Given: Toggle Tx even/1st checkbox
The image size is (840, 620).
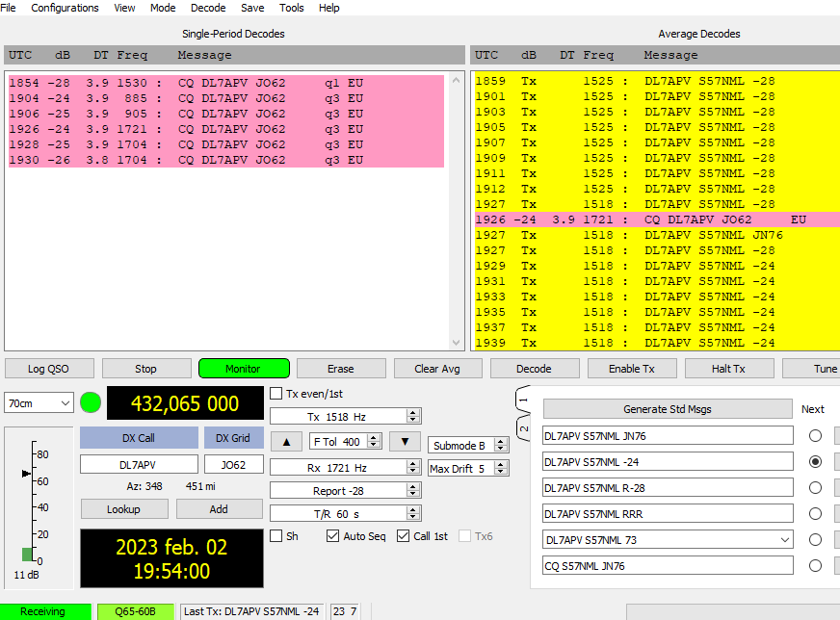Looking at the screenshot, I should (x=276, y=394).
